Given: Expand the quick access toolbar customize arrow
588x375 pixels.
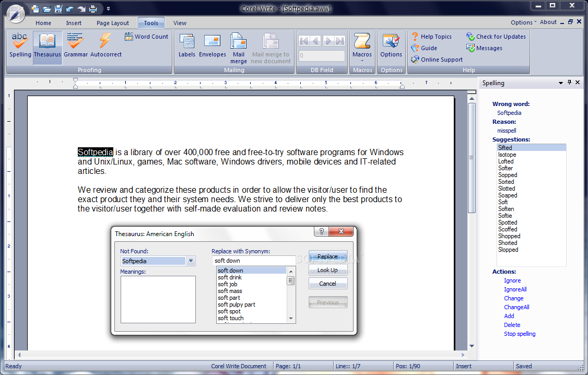Looking at the screenshot, I should [108, 8].
